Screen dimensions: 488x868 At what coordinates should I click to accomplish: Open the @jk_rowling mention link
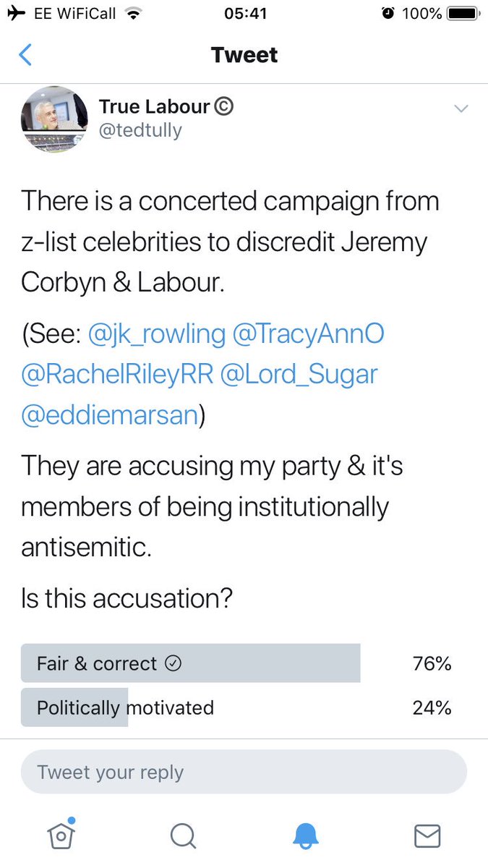pyautogui.click(x=157, y=335)
